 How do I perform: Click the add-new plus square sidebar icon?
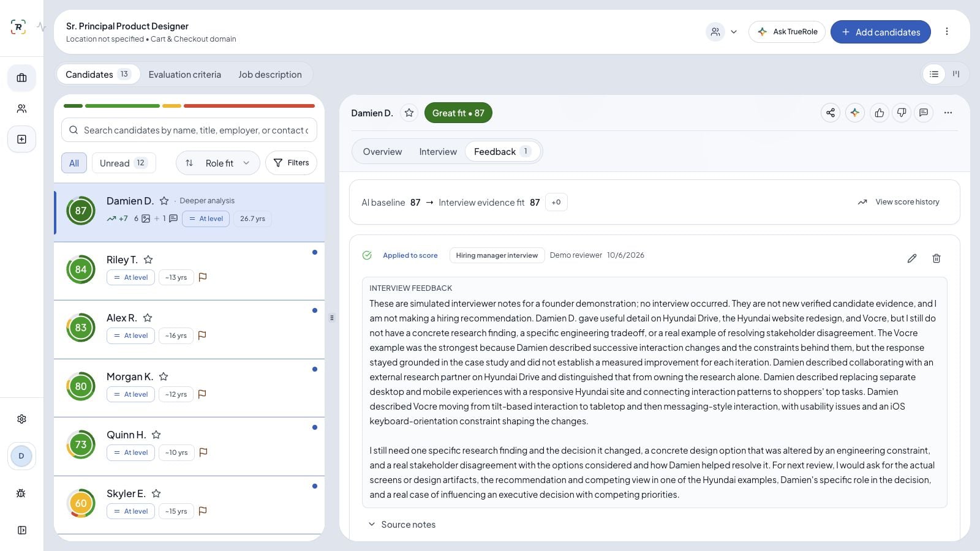21,139
